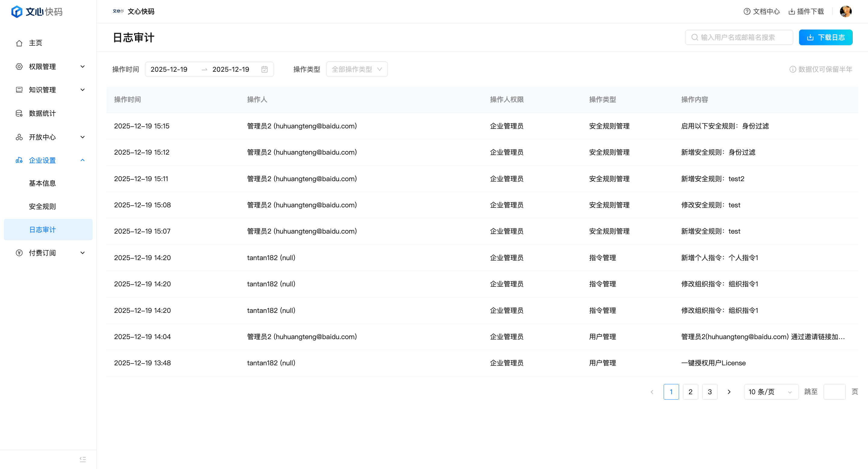Click the 下载日志 button
The width and height of the screenshot is (868, 469).
(x=826, y=37)
